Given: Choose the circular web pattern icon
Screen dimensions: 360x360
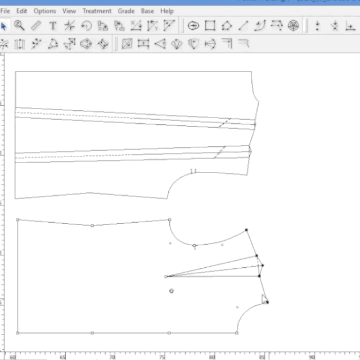Looking at the screenshot, I should 293,26.
